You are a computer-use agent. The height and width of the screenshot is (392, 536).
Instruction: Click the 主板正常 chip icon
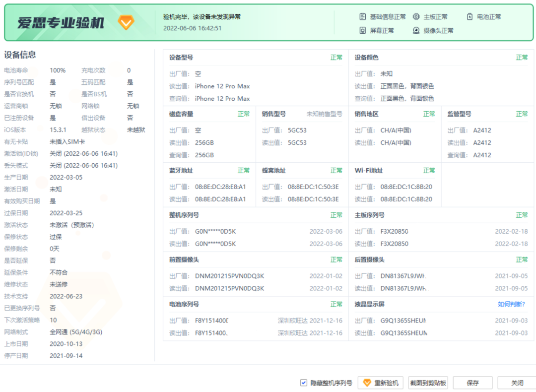[x=416, y=16]
